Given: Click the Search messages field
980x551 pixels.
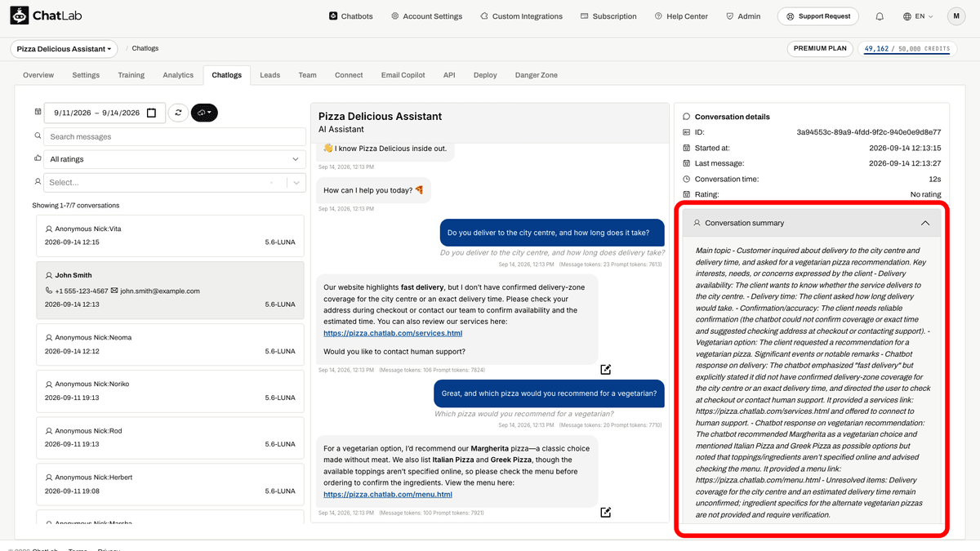Looking at the screenshot, I should coord(175,136).
